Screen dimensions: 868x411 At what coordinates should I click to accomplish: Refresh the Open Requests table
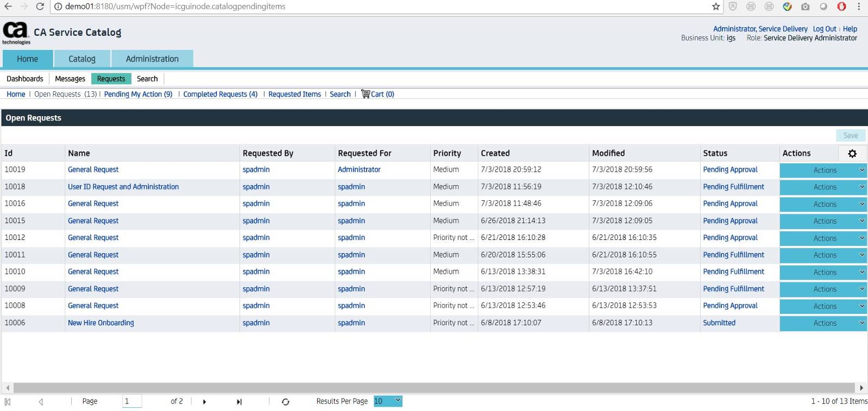[x=285, y=402]
